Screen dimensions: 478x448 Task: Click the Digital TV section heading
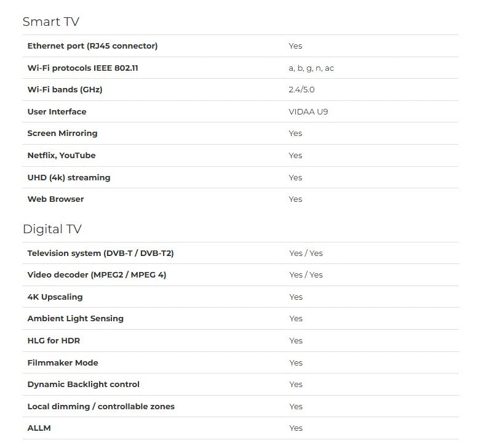[52, 230]
